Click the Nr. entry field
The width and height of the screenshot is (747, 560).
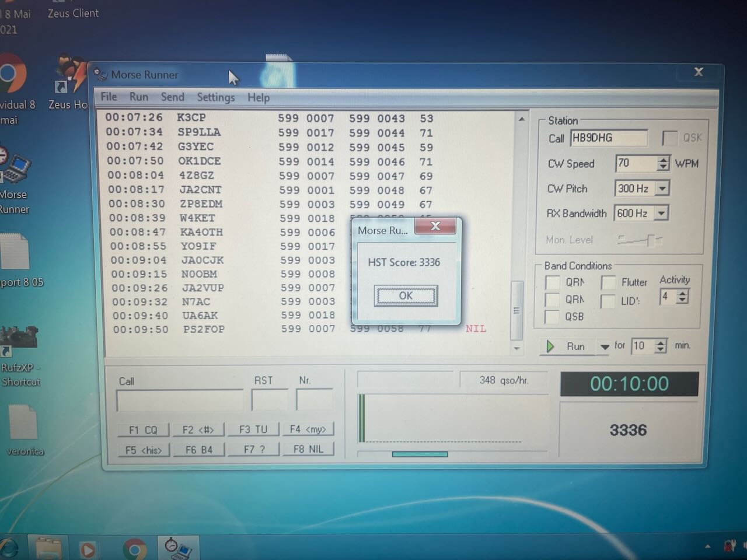(314, 400)
